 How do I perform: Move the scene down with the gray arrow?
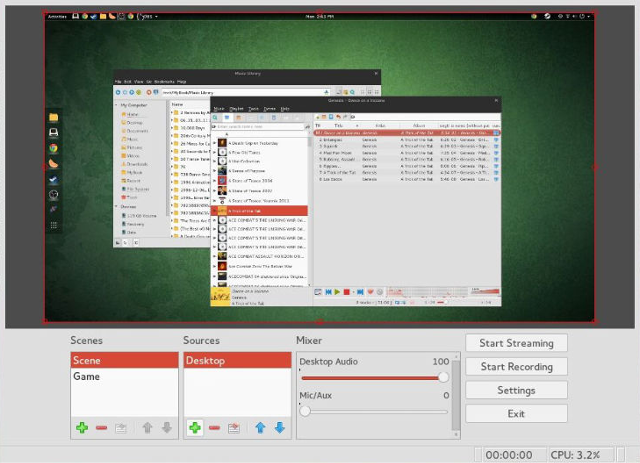pos(167,427)
